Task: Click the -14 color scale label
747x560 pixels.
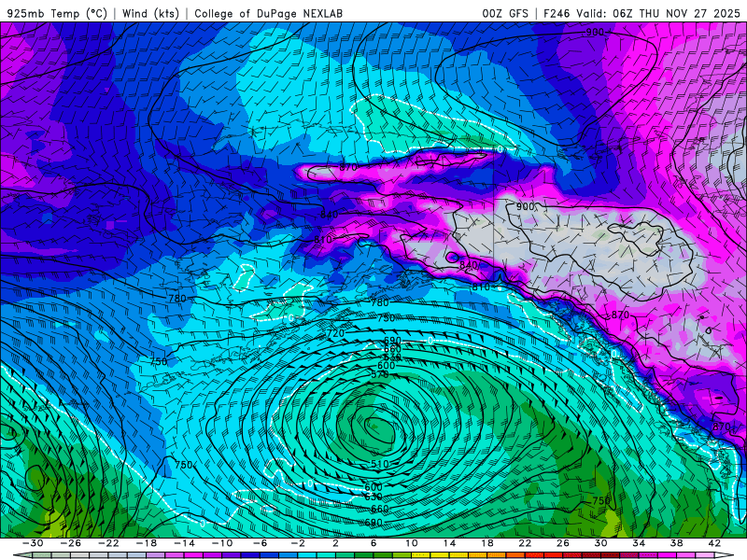Action: [x=184, y=543]
